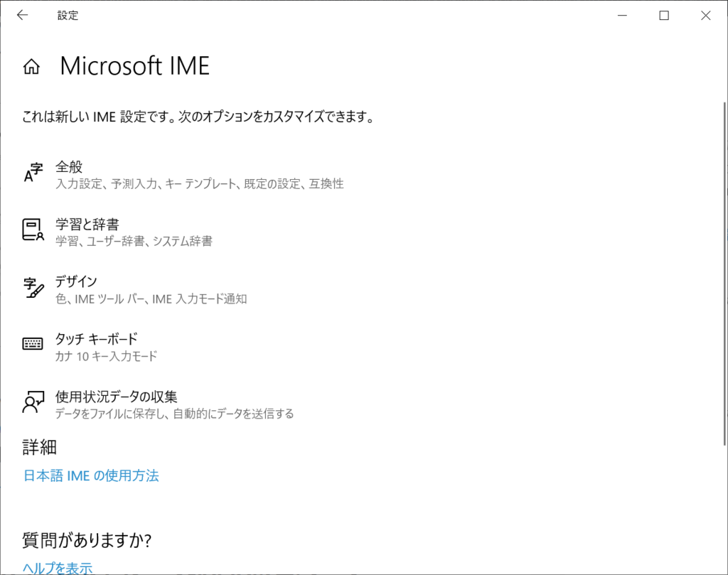Viewport: 728px width, 575px height.
Task: Open Settings home via house icon
Action: point(31,66)
